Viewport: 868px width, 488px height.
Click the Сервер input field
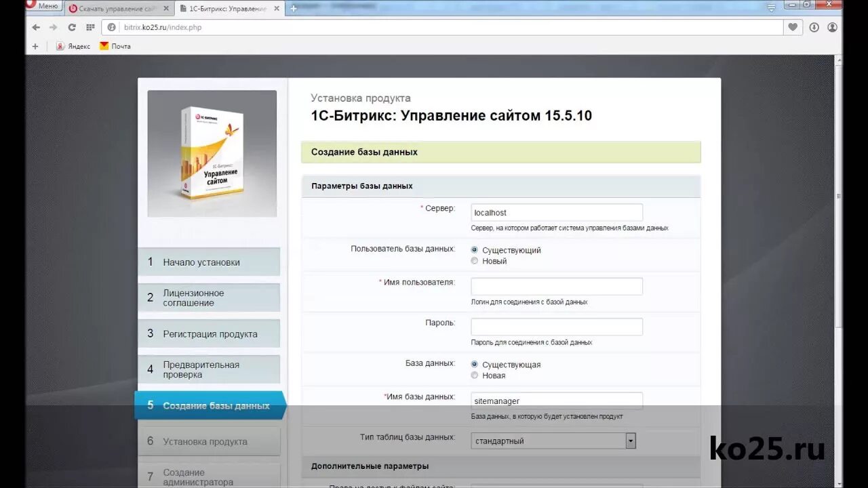(557, 213)
